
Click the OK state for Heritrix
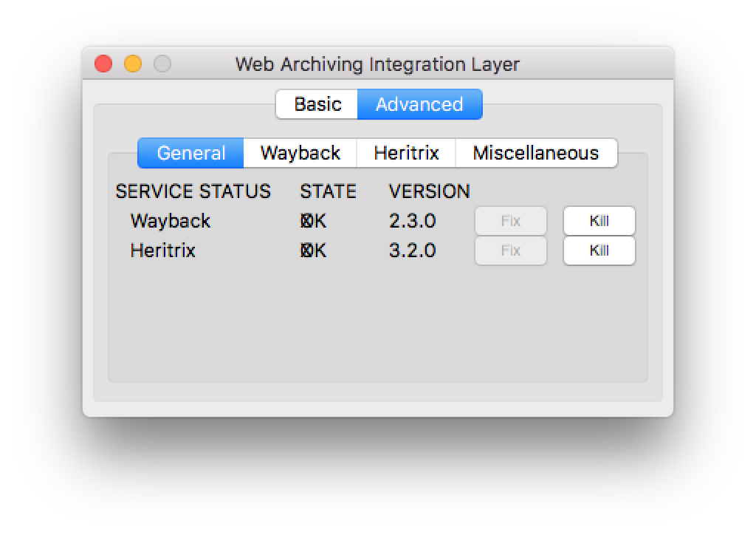(313, 251)
